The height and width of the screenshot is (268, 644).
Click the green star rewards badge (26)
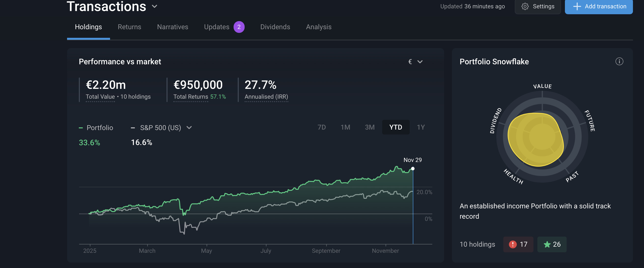pyautogui.click(x=552, y=244)
